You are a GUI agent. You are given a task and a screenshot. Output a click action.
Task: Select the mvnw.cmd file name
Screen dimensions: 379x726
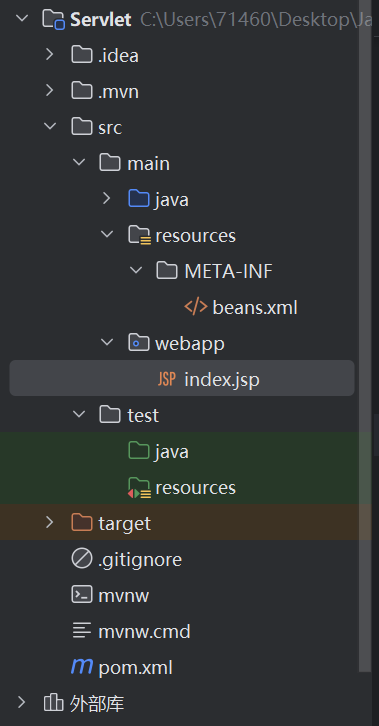click(x=144, y=632)
